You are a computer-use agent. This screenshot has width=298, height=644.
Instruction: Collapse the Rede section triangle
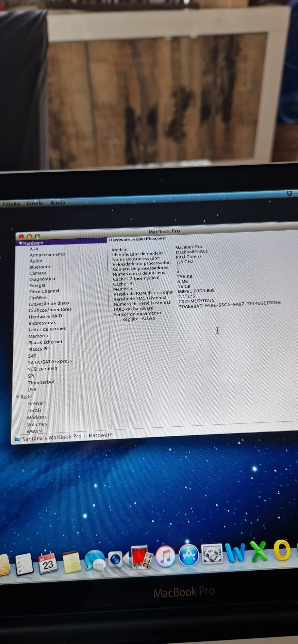click(18, 397)
